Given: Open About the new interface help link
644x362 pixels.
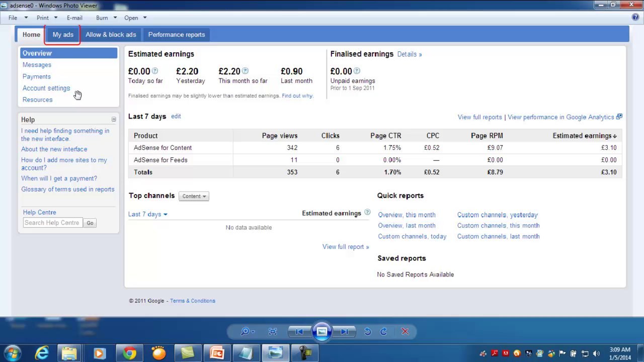Looking at the screenshot, I should (54, 149).
